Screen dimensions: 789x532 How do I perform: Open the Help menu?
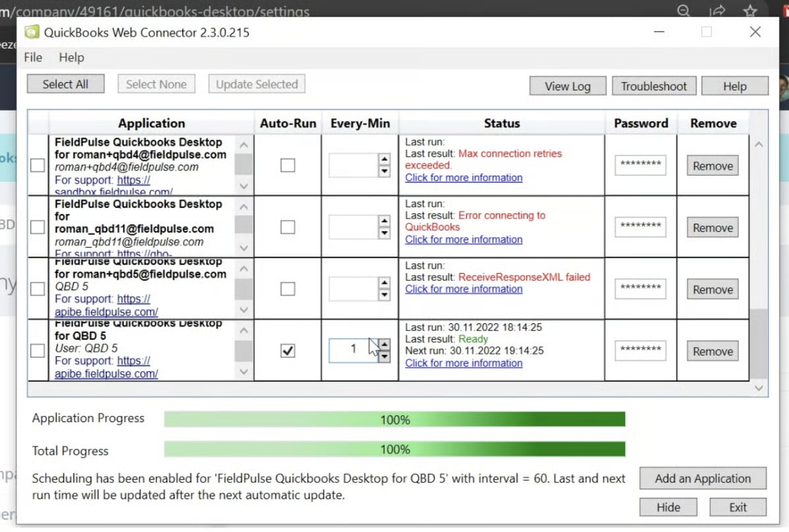71,57
